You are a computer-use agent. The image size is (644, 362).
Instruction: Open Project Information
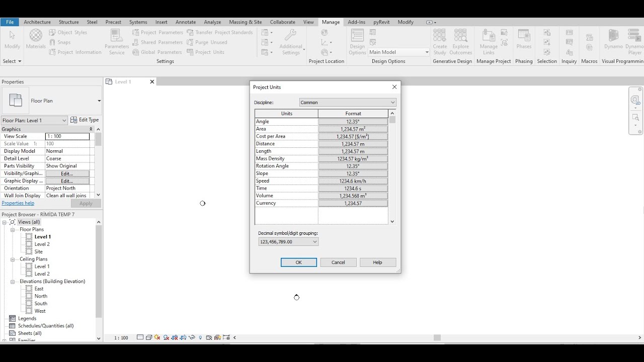tap(75, 52)
